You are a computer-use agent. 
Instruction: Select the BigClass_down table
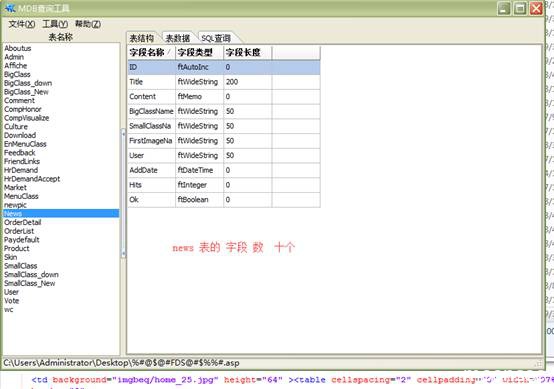point(28,83)
